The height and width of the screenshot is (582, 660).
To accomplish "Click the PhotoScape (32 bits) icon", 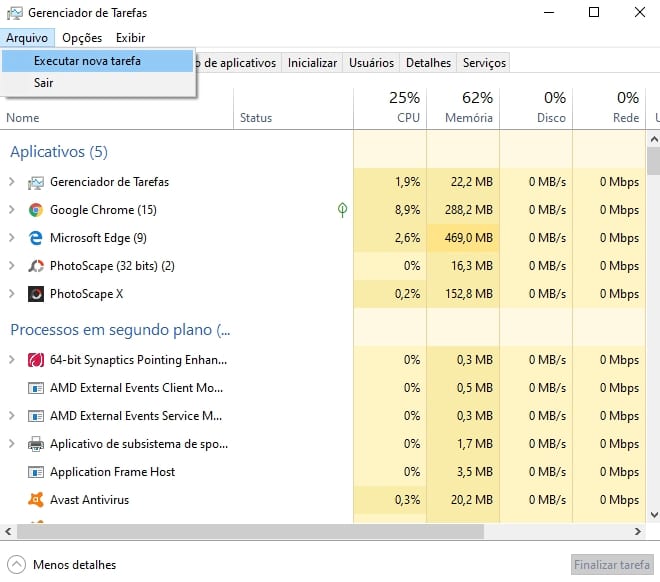I will pos(36,266).
